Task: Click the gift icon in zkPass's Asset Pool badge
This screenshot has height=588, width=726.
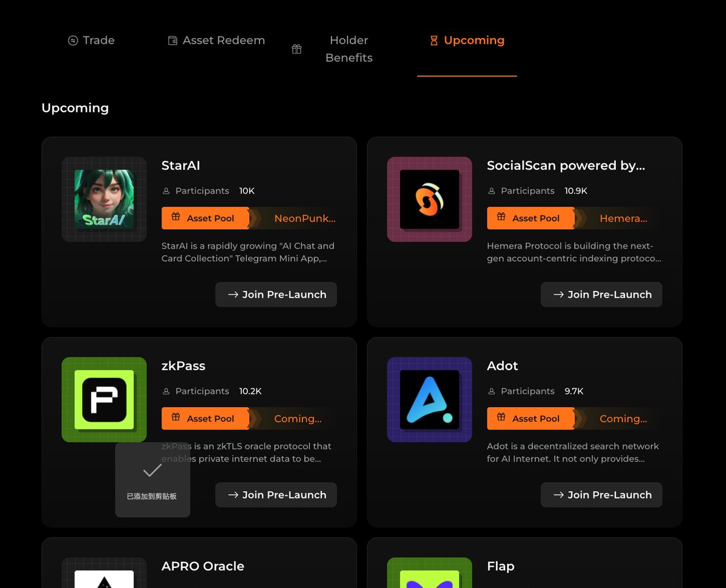Action: coord(176,417)
